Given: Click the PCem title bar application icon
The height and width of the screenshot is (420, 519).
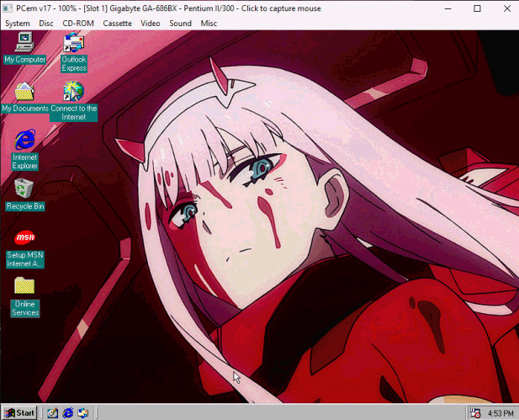Looking at the screenshot, I should click(8, 8).
